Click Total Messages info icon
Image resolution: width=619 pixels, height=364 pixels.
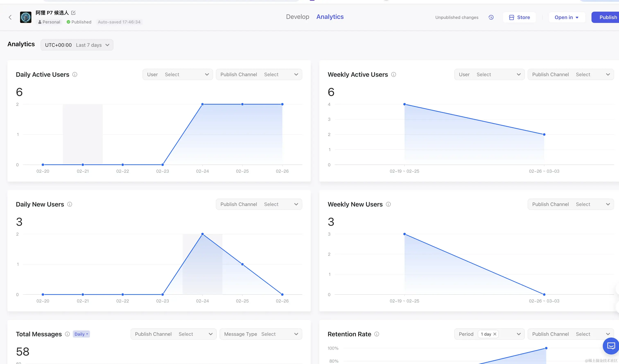pos(67,334)
